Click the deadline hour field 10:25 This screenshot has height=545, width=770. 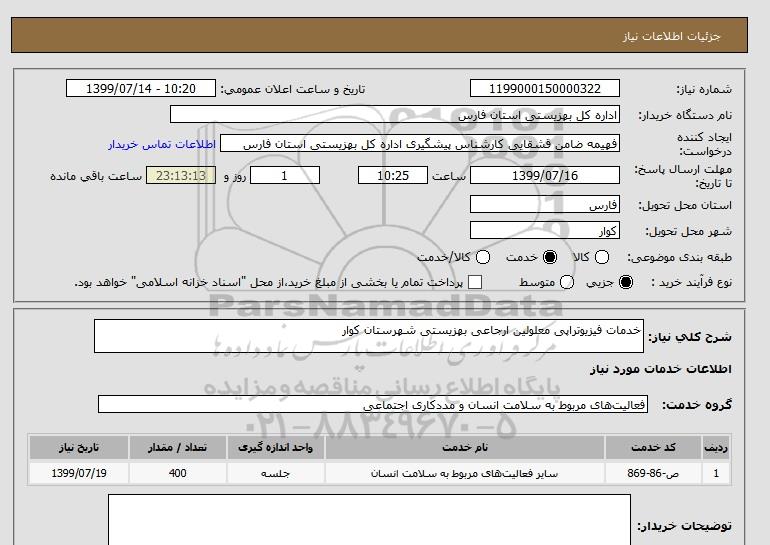click(392, 175)
